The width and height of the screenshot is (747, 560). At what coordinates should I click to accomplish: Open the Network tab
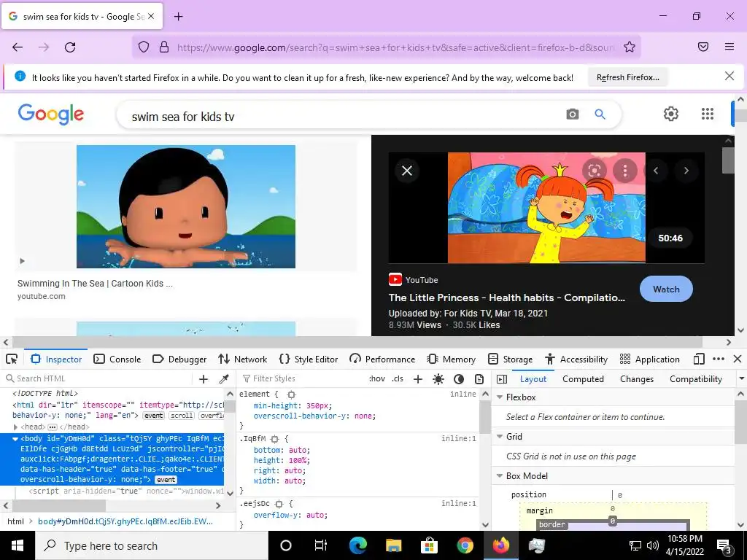tap(243, 359)
